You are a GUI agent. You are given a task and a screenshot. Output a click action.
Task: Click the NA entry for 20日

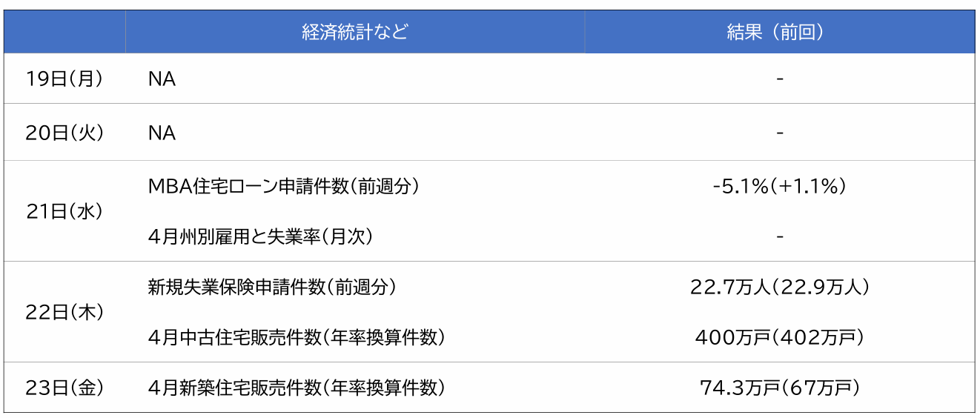162,133
